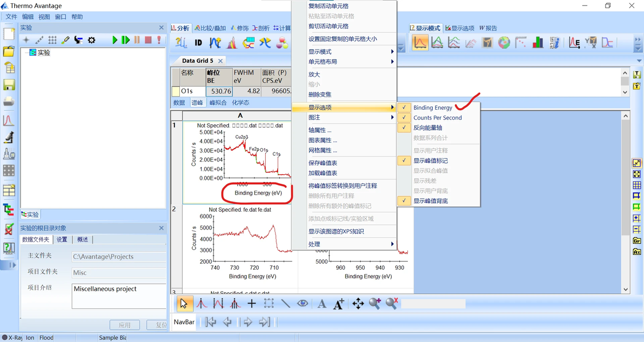The width and height of the screenshot is (644, 342).
Task: Select the four-arrow pan move tool
Action: (x=358, y=304)
